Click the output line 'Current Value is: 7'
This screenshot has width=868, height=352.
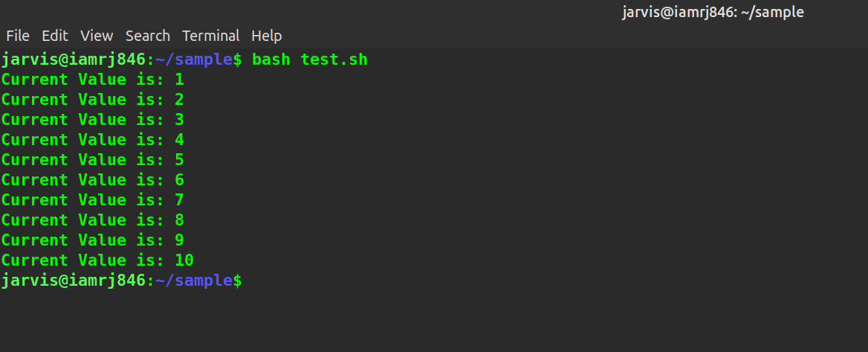(x=92, y=200)
